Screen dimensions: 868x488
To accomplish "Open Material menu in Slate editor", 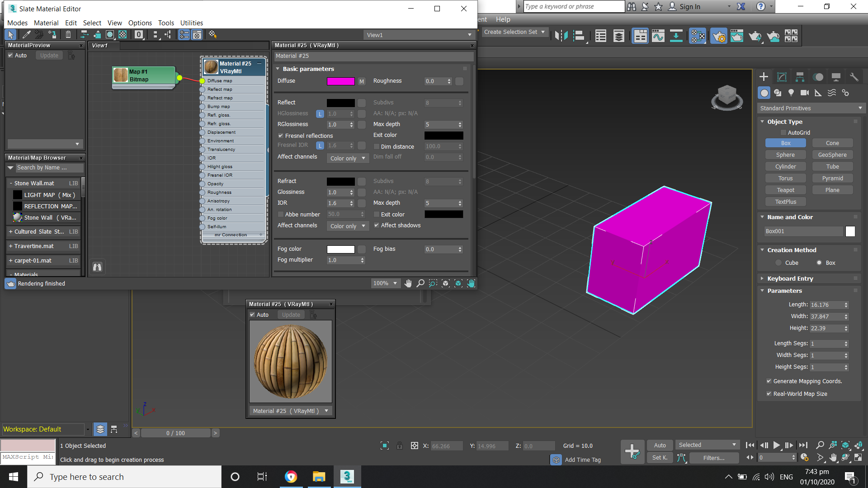I will 46,23.
